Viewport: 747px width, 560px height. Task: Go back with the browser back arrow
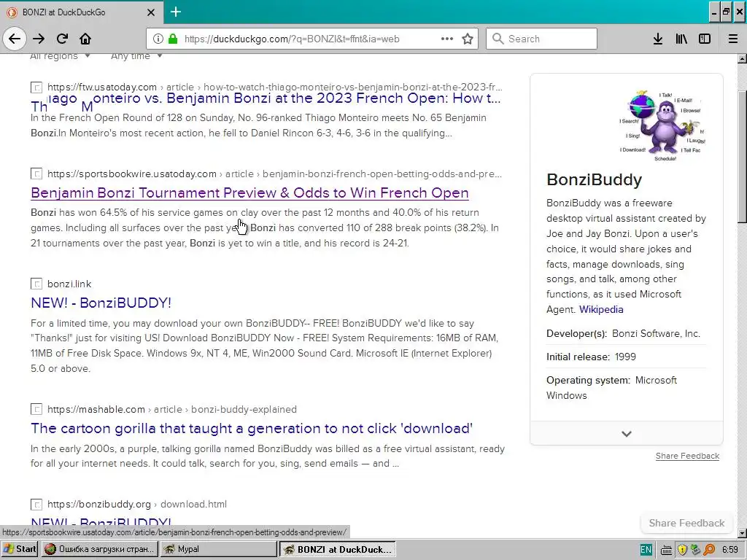pyautogui.click(x=15, y=39)
